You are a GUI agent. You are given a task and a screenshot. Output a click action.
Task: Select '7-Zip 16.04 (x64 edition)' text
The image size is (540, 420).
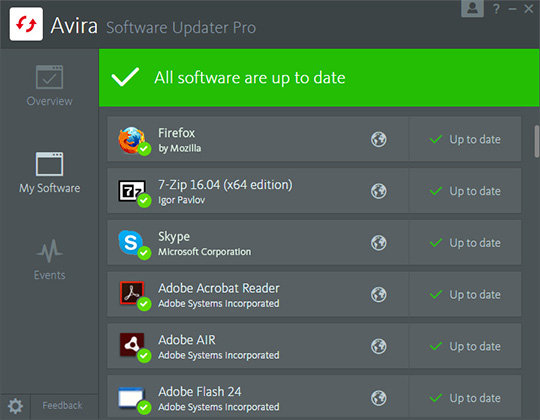click(x=225, y=185)
